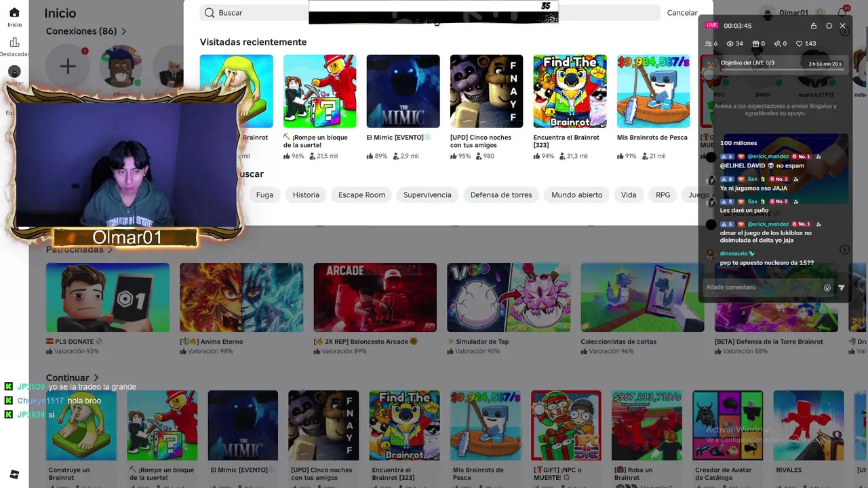Open Construye un Brainrot in Continuar
868x488 pixels.
pos(81,426)
